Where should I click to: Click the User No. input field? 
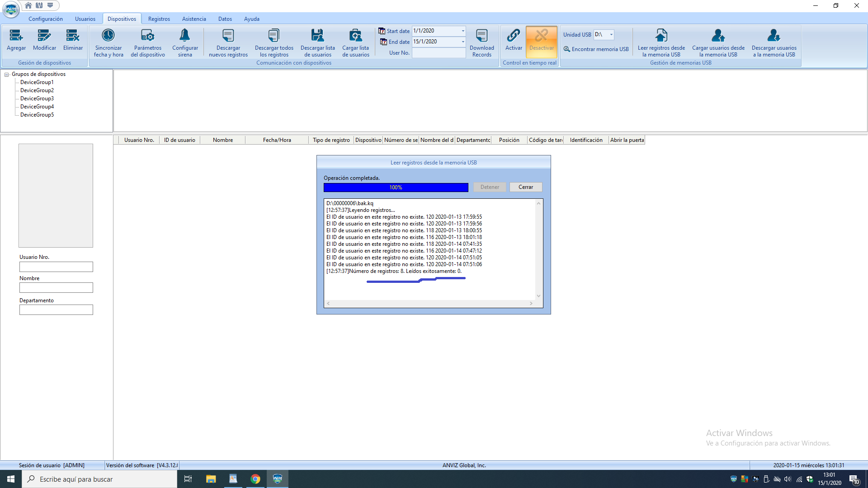click(439, 53)
